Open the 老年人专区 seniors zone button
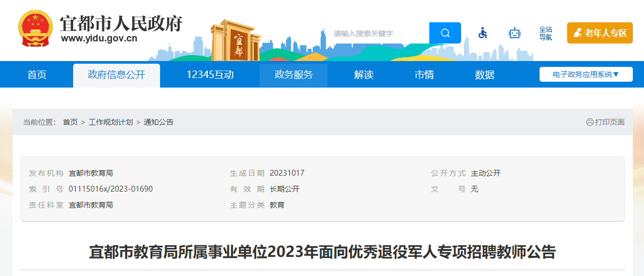644x276 pixels. pos(599,33)
